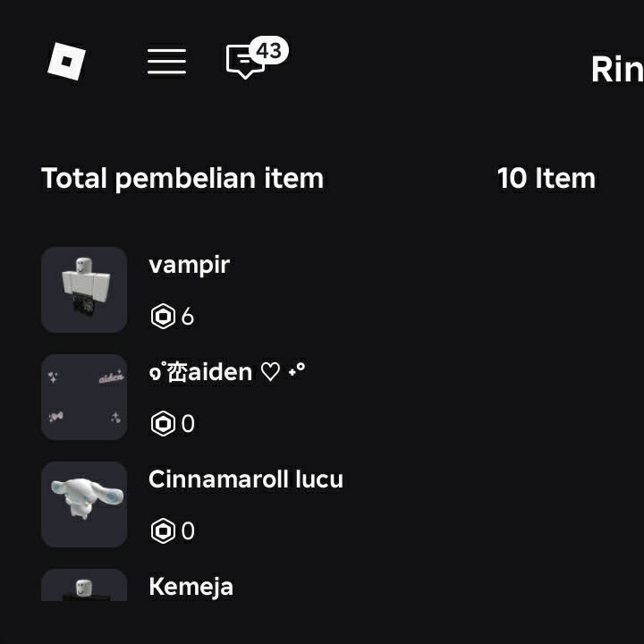Viewport: 644px width, 644px height.
Task: Open the vampir avatar thumbnail
Action: pyautogui.click(x=84, y=290)
